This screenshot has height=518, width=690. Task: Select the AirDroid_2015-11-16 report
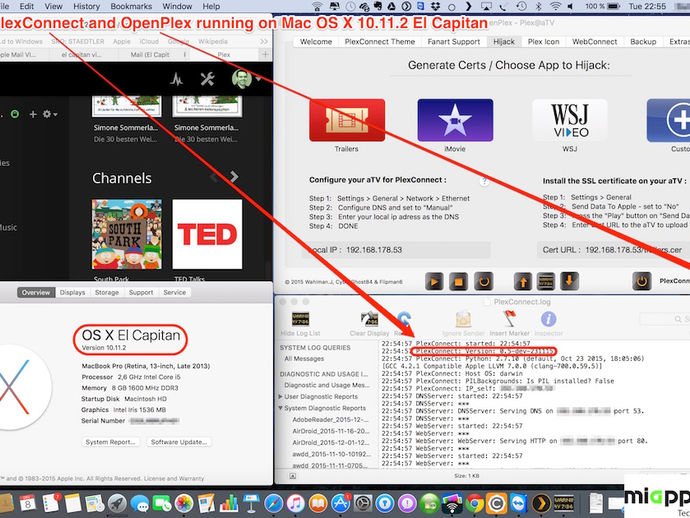point(330,431)
